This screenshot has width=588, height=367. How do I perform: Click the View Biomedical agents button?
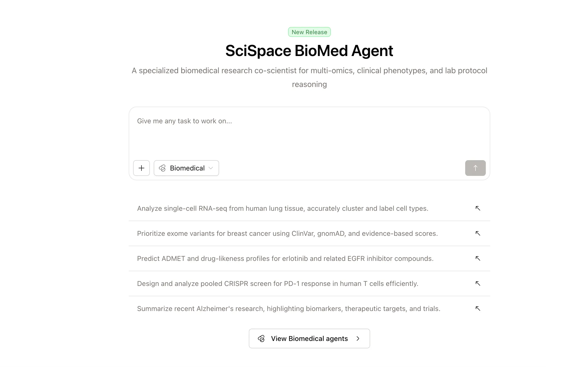point(309,339)
